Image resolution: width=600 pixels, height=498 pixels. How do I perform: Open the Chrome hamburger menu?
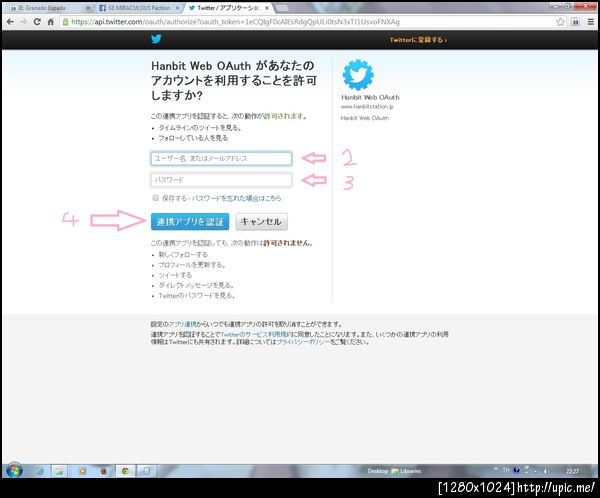(x=590, y=22)
